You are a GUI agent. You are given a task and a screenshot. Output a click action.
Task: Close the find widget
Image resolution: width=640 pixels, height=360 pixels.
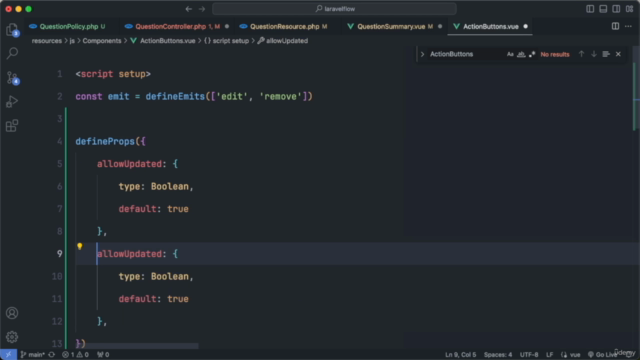[x=618, y=54]
